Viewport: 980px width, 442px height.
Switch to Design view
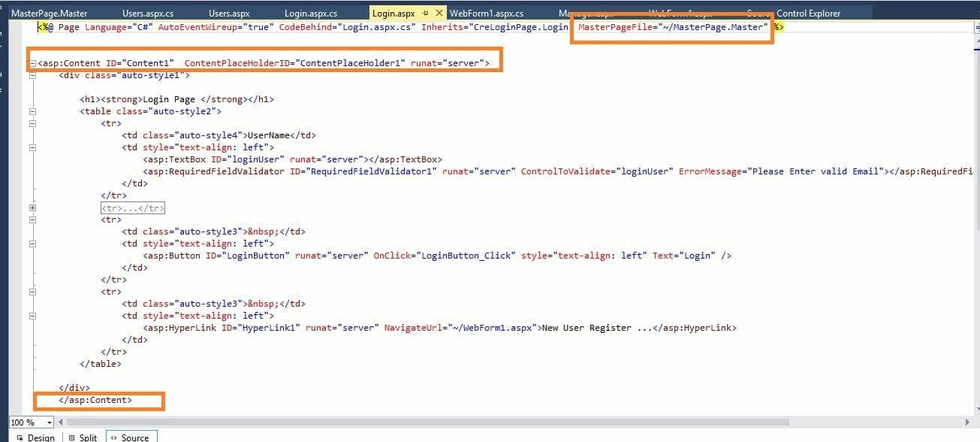(x=35, y=437)
